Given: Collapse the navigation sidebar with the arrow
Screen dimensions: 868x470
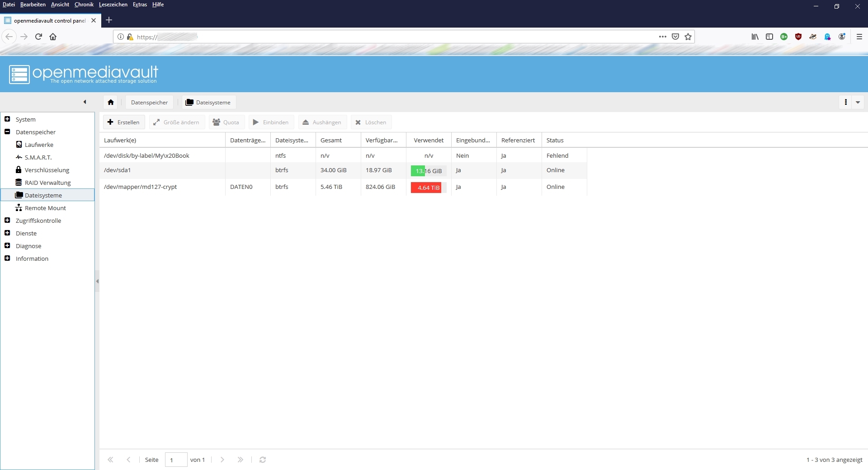Looking at the screenshot, I should (85, 102).
